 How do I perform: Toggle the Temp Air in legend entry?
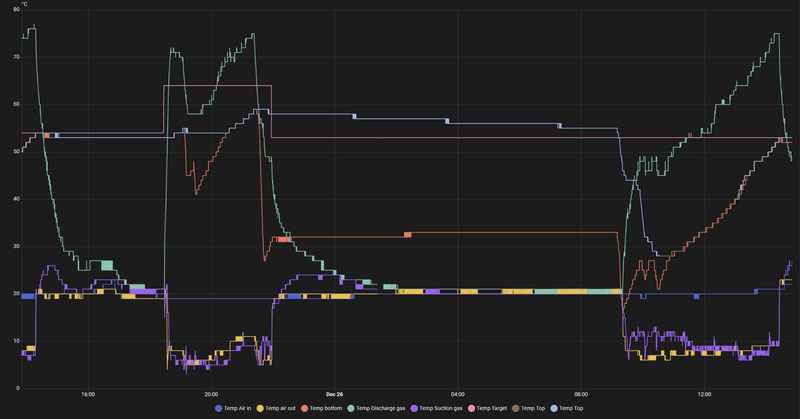pyautogui.click(x=237, y=408)
